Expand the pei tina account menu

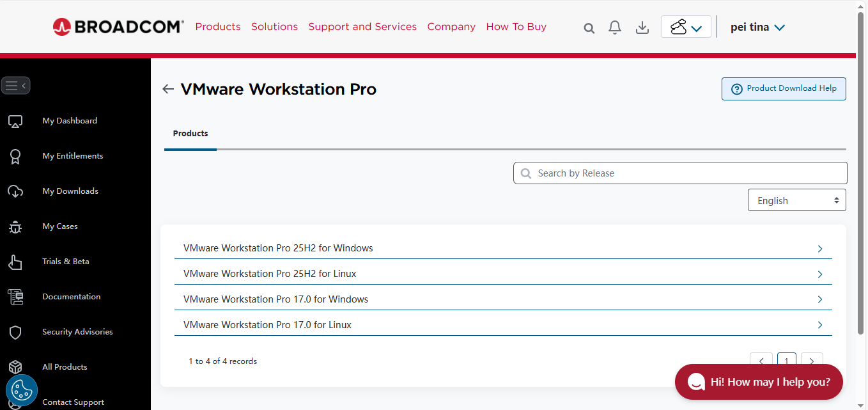[x=757, y=27]
